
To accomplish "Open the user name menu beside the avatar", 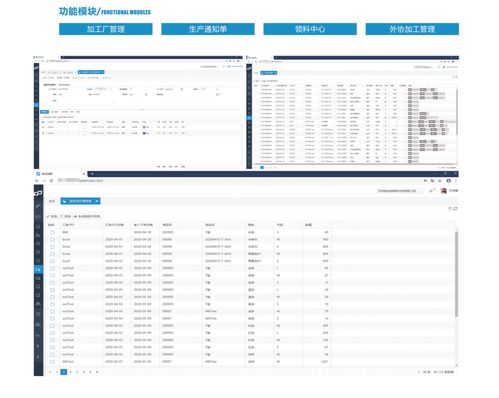I will pyautogui.click(x=453, y=191).
